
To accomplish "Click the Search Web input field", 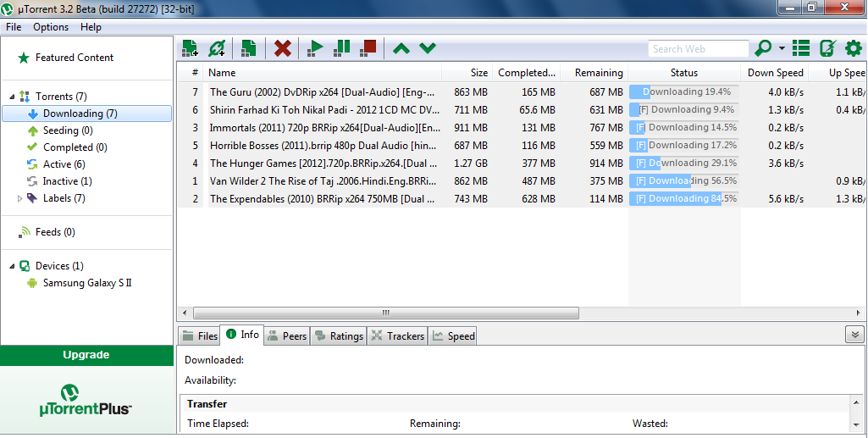I will click(698, 49).
